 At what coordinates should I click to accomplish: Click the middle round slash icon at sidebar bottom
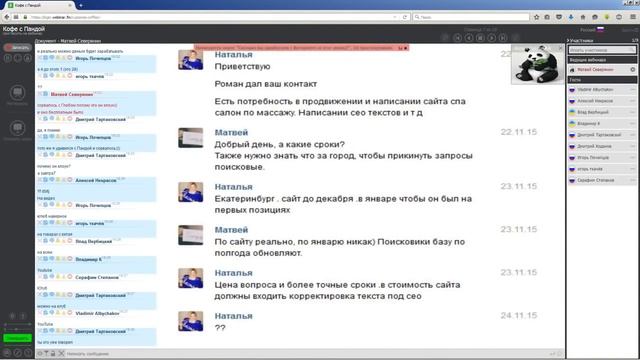tap(17, 353)
